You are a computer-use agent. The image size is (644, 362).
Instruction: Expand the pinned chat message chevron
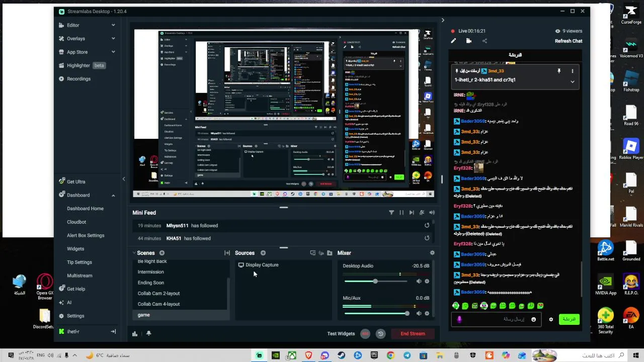pyautogui.click(x=572, y=82)
